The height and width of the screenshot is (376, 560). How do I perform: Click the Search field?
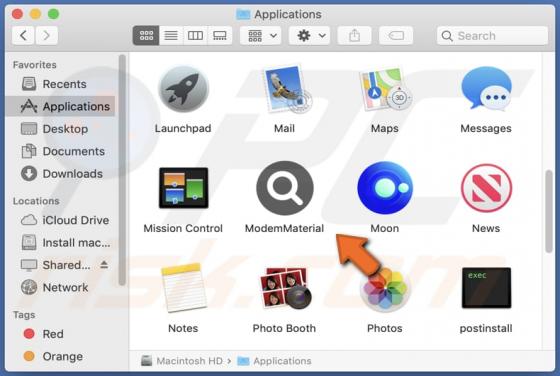(492, 35)
